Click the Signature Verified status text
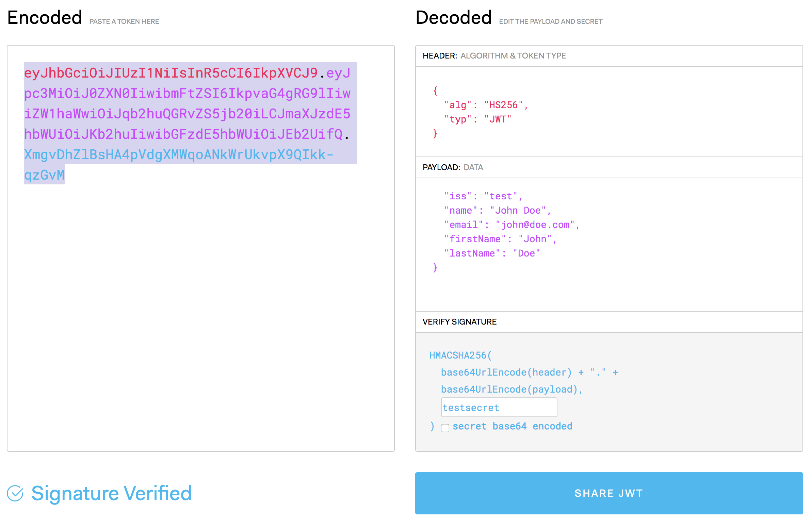The image size is (812, 528). (111, 493)
